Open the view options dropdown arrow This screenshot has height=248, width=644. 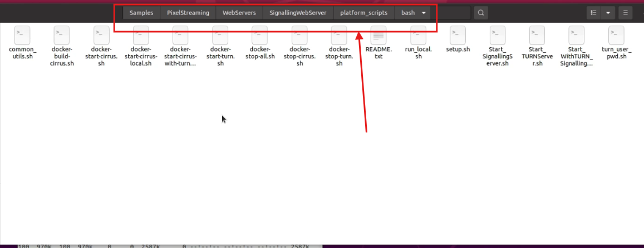(x=608, y=13)
